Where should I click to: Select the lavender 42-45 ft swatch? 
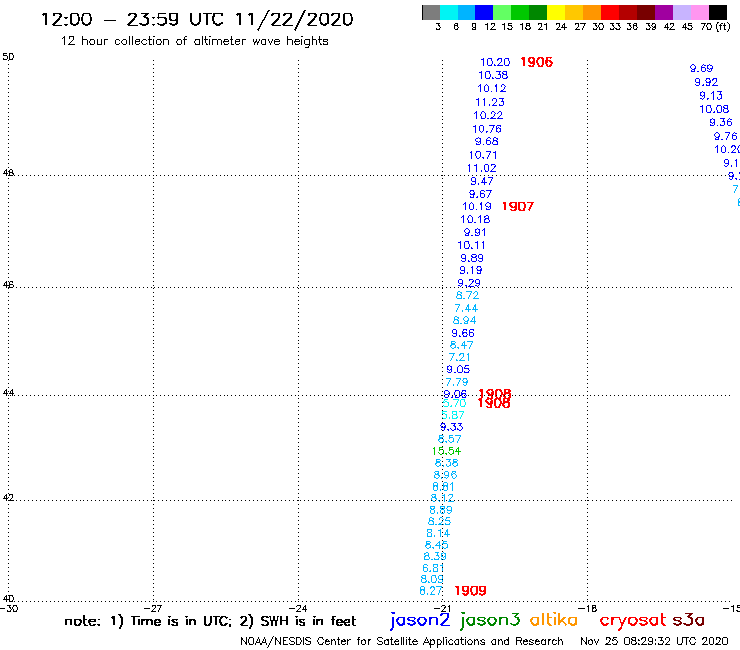click(682, 12)
